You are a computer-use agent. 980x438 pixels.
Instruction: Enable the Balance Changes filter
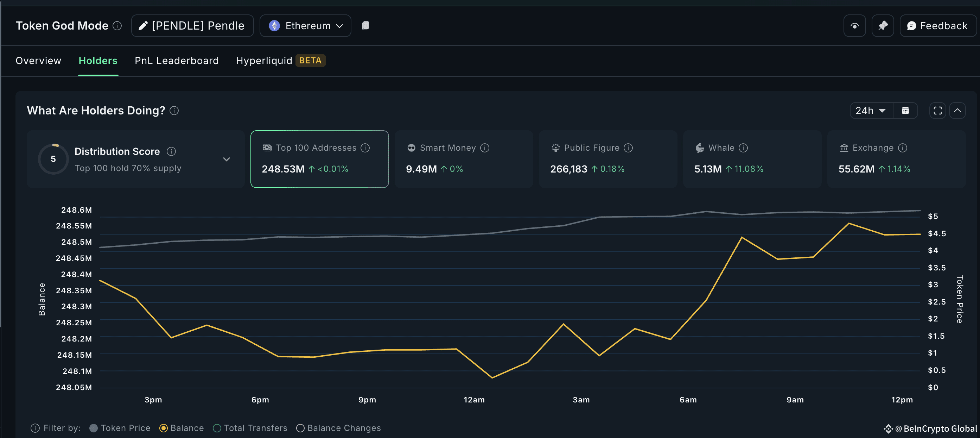click(339, 428)
